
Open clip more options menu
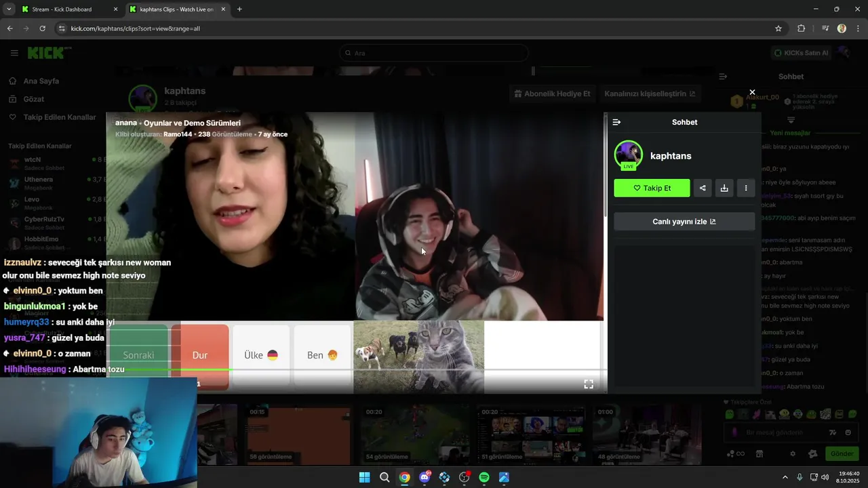746,188
